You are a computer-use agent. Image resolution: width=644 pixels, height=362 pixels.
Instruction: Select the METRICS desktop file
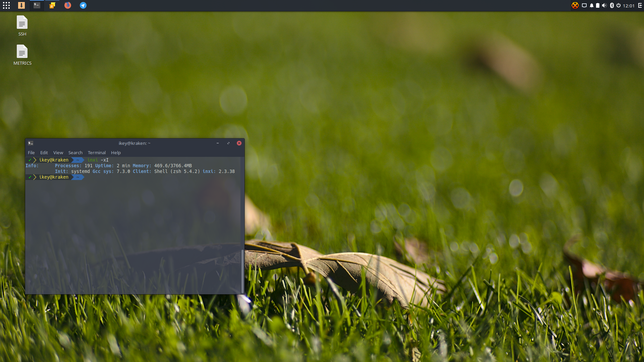tap(22, 55)
